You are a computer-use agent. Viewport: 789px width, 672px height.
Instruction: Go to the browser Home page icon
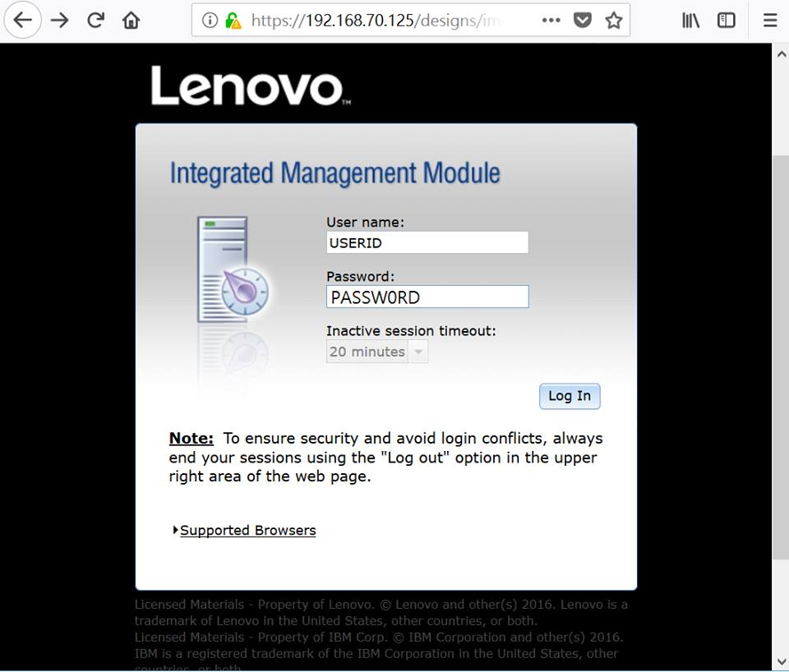pyautogui.click(x=131, y=21)
